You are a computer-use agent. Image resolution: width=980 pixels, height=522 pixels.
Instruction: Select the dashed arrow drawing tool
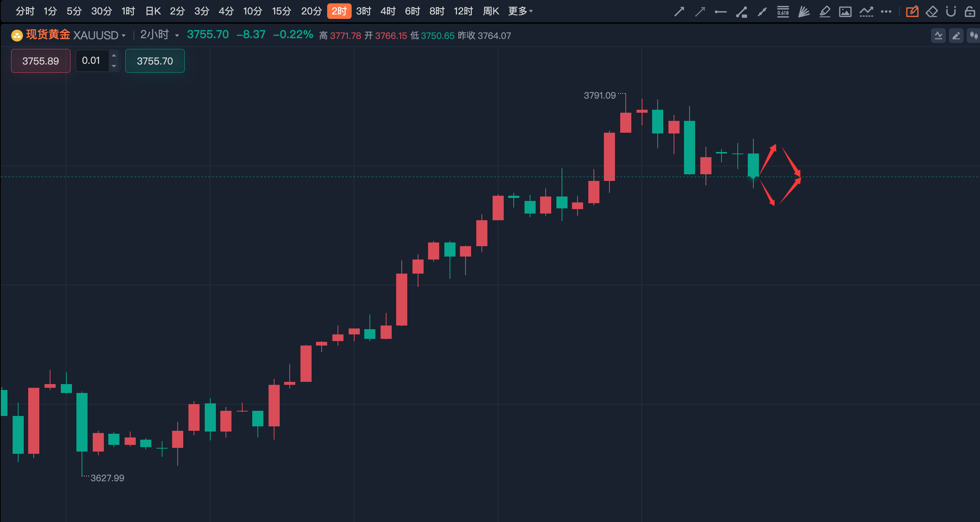(700, 12)
